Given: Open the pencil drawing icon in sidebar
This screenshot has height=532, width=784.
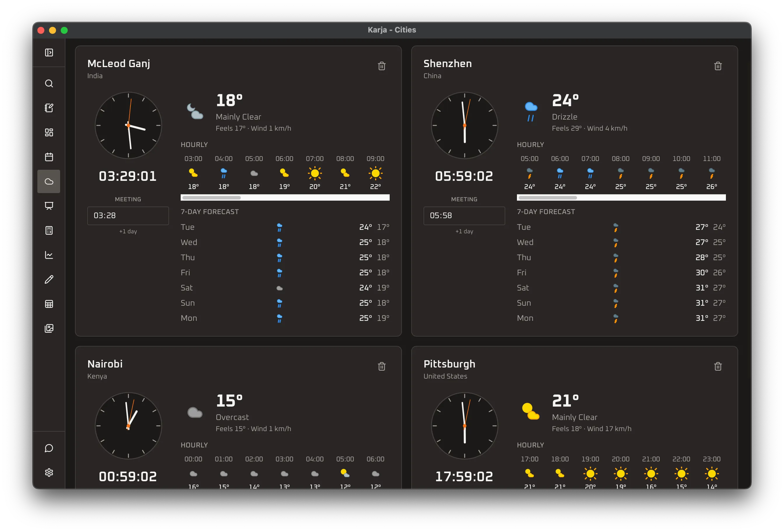Looking at the screenshot, I should 49,279.
